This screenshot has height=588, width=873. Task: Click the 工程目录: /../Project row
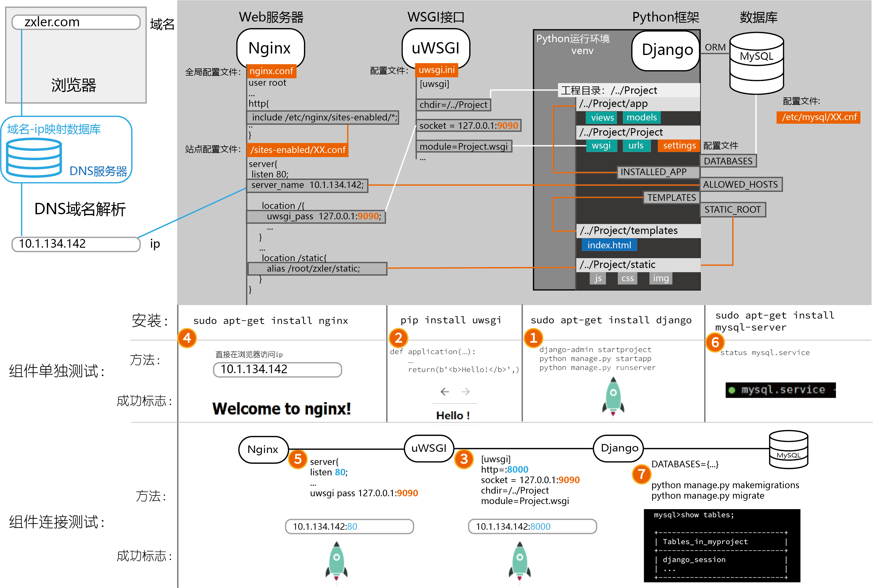coord(629,90)
